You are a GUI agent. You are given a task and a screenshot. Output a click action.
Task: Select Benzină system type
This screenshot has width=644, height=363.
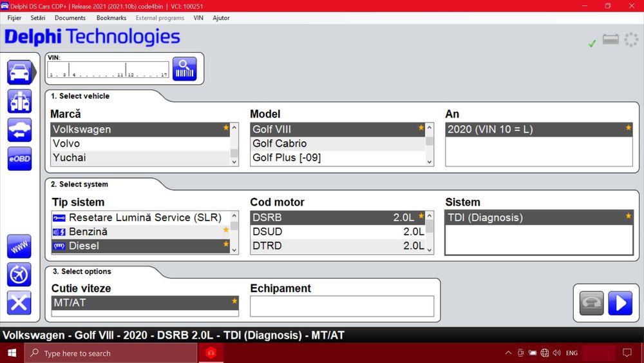(x=140, y=231)
